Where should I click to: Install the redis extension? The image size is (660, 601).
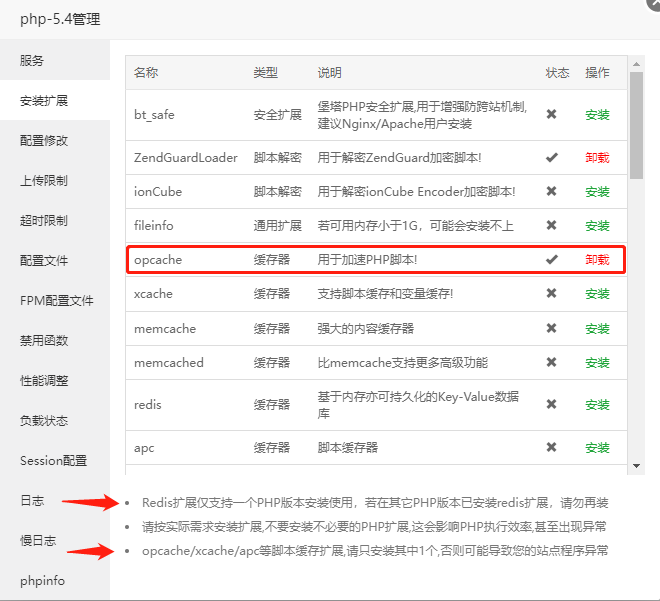tap(597, 404)
